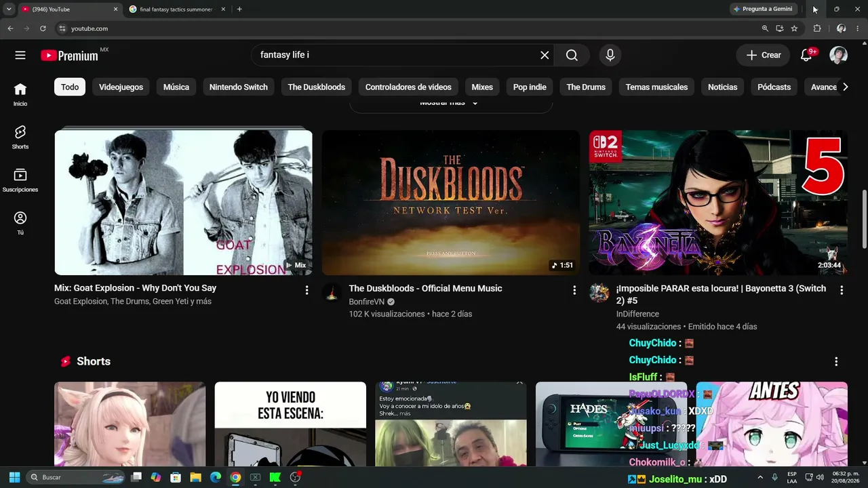Image resolution: width=868 pixels, height=488 pixels.
Task: Open Suscripciones in the sidebar
Action: coord(20,180)
